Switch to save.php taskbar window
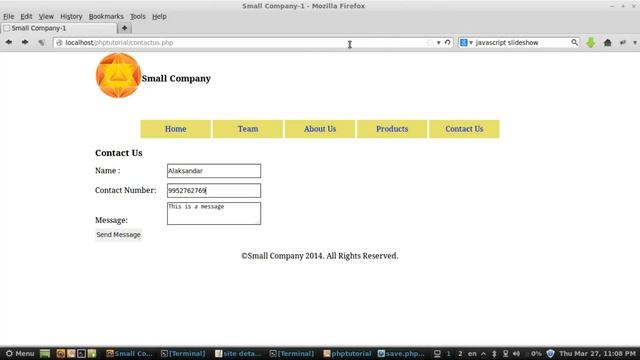 tap(401, 353)
